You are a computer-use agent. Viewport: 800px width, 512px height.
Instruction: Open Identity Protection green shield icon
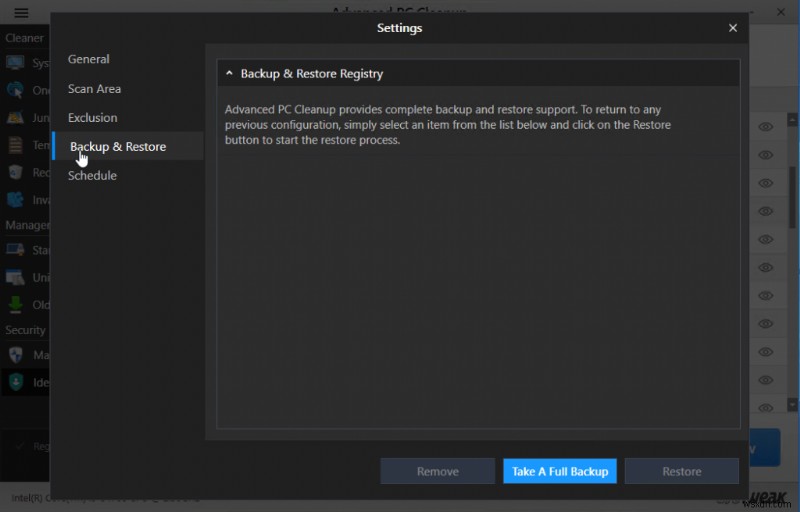click(16, 382)
